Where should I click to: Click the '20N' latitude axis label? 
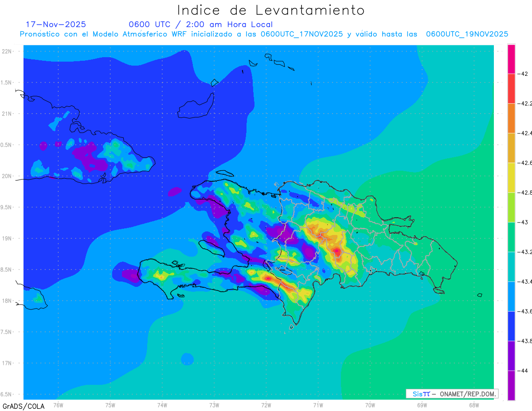7,176
